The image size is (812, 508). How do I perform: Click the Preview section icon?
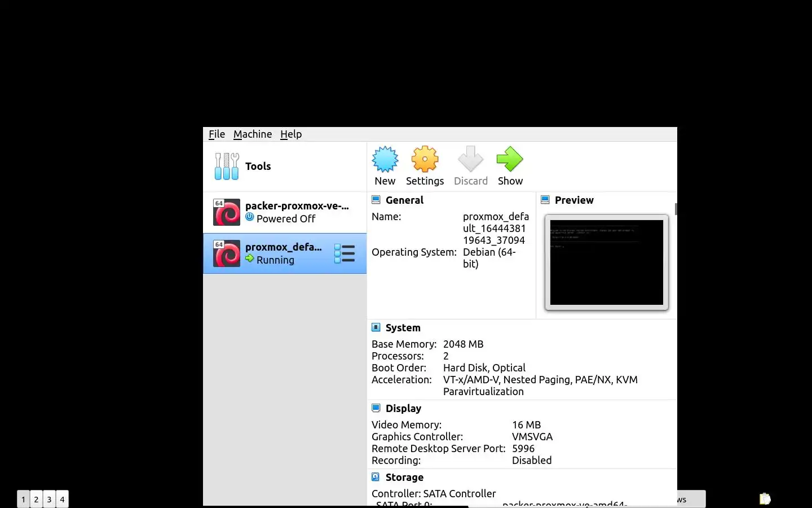tap(545, 200)
